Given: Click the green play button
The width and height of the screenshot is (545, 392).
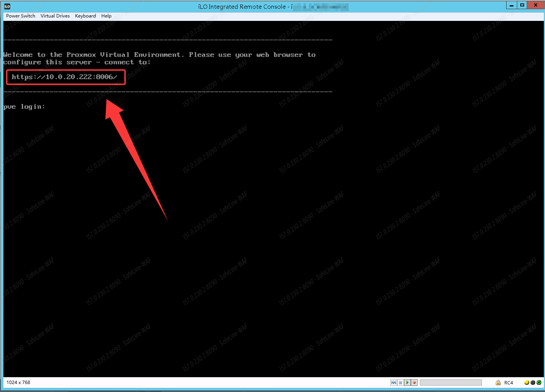Looking at the screenshot, I should (407, 383).
